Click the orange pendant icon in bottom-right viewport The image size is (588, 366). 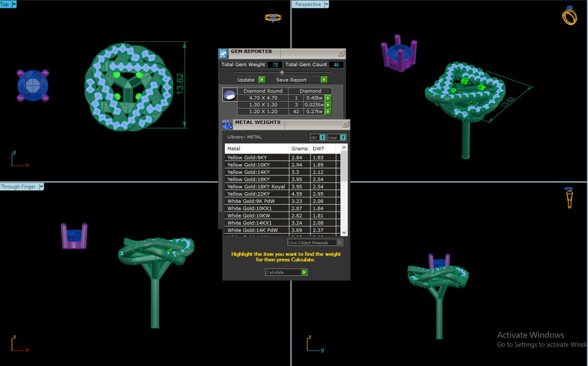(569, 198)
